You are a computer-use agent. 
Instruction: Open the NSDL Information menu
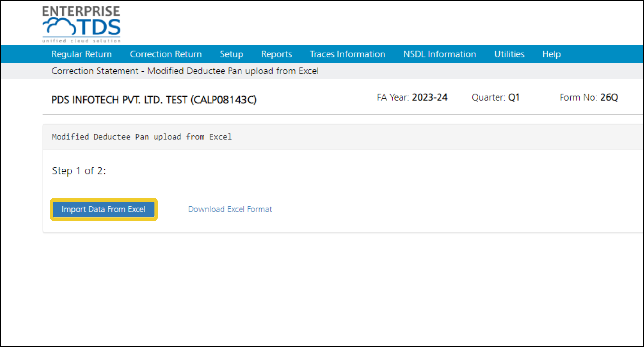(440, 54)
